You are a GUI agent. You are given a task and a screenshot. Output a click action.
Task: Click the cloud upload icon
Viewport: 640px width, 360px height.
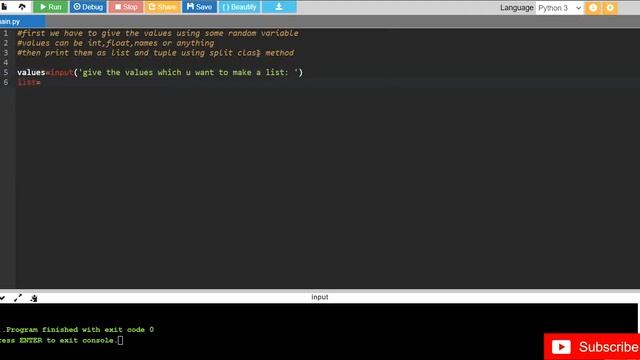[x=22, y=7]
